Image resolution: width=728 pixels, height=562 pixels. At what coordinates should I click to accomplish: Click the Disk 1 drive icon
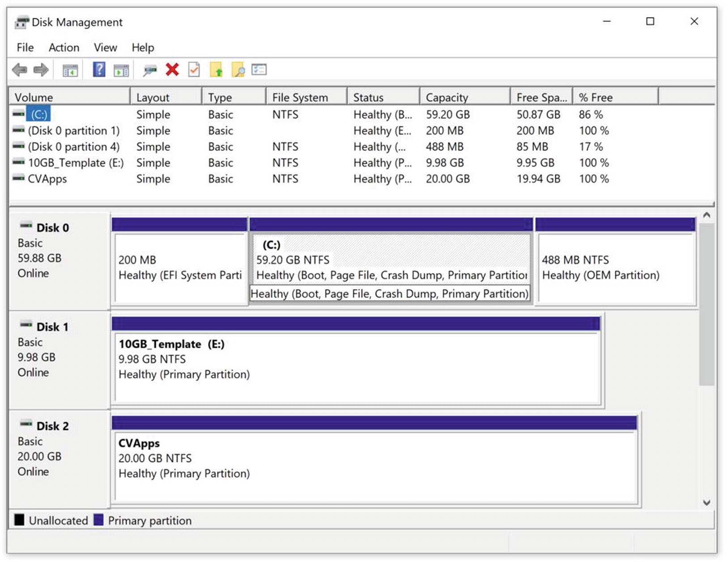[26, 325]
